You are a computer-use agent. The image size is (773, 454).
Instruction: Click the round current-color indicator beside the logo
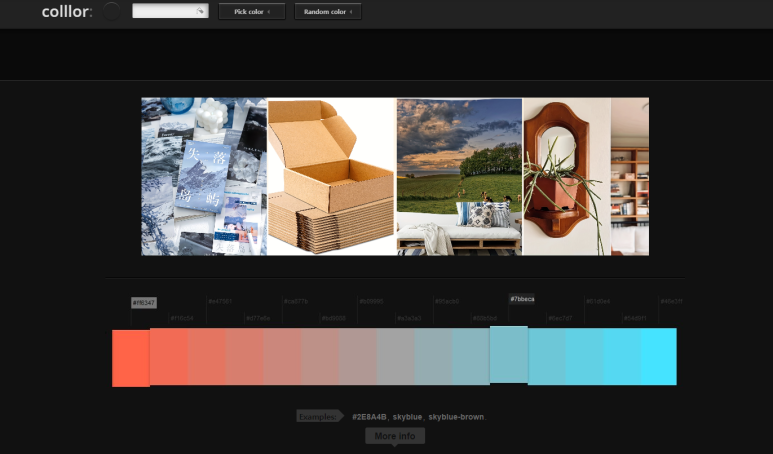pyautogui.click(x=111, y=11)
